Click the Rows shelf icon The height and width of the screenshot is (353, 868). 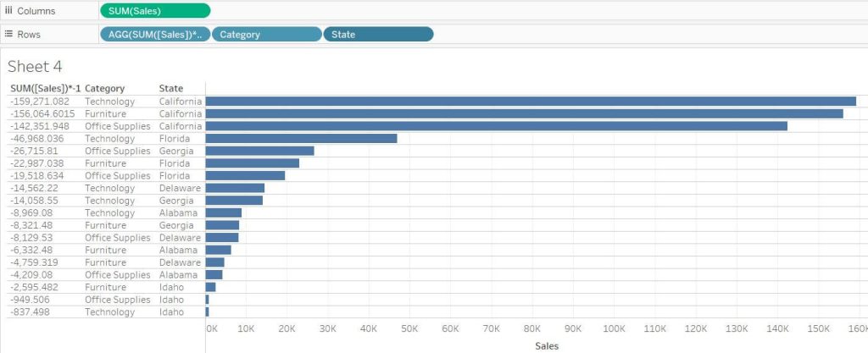[9, 35]
